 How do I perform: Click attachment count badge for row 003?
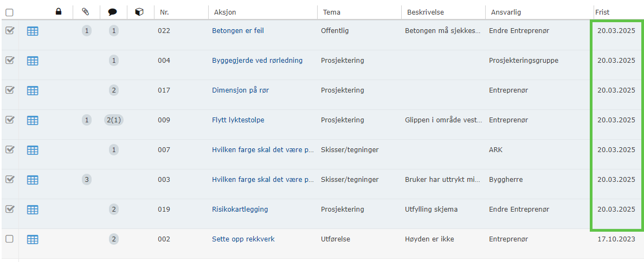pyautogui.click(x=87, y=180)
